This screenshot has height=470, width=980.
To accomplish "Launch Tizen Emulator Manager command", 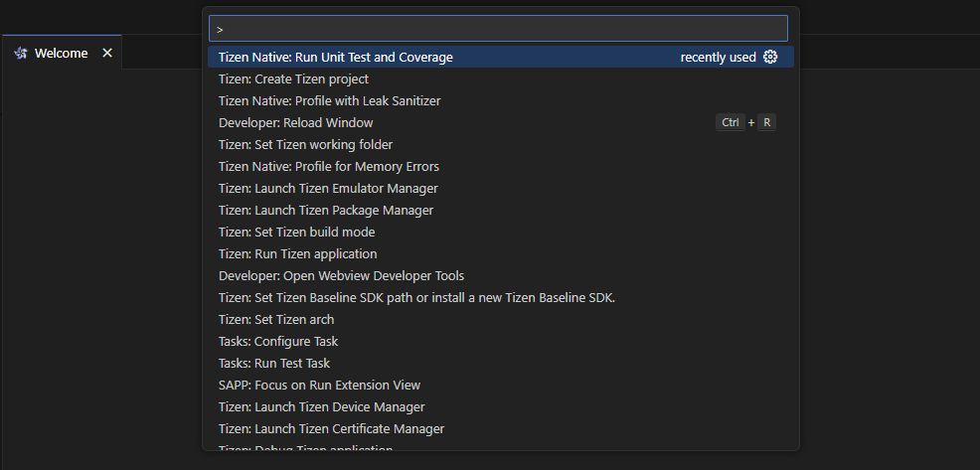I will click(328, 189).
